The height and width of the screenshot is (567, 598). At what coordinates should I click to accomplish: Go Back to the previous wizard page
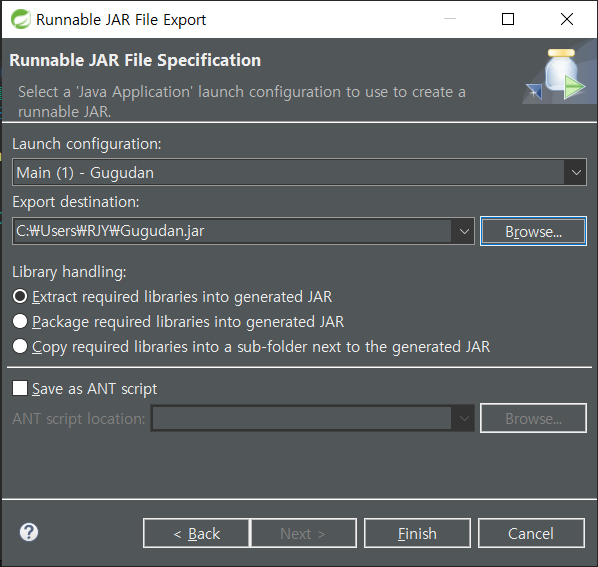click(x=196, y=533)
